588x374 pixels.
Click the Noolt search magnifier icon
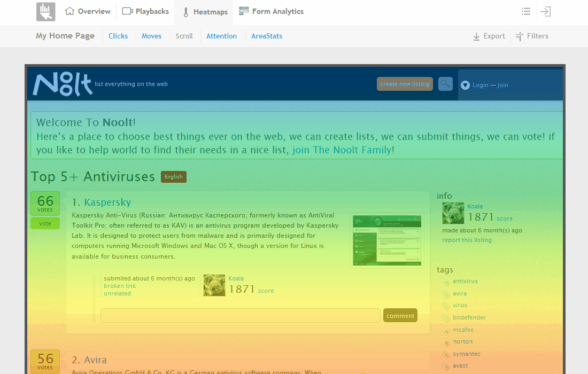click(x=445, y=84)
